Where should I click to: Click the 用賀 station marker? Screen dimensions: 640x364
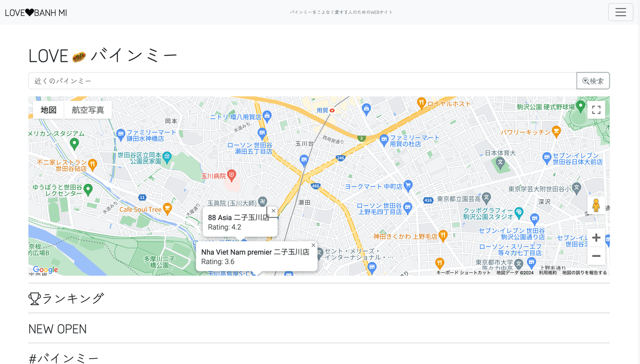coord(332,110)
